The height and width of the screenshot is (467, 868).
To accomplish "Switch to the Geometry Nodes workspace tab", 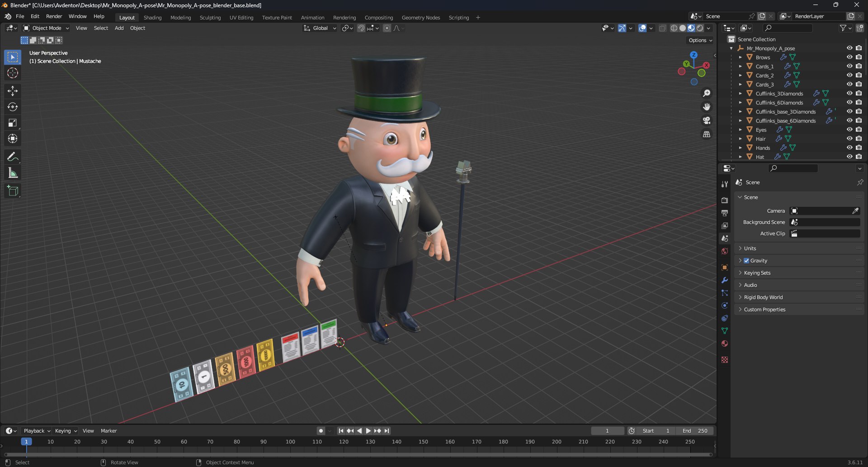I will point(420,18).
